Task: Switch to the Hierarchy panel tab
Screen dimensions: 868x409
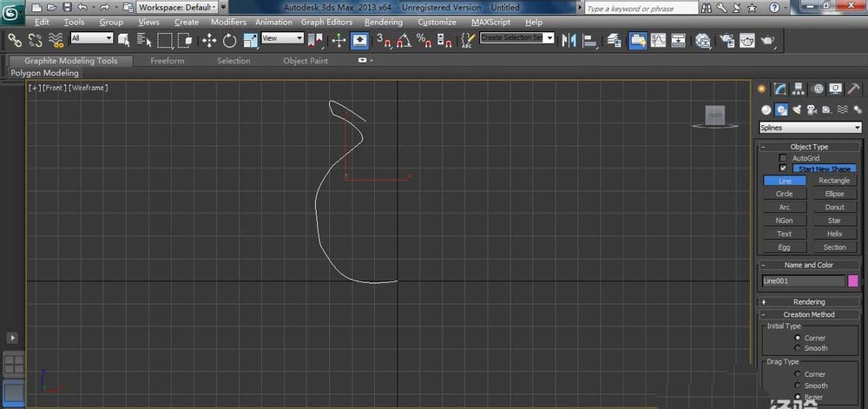Action: [x=799, y=89]
